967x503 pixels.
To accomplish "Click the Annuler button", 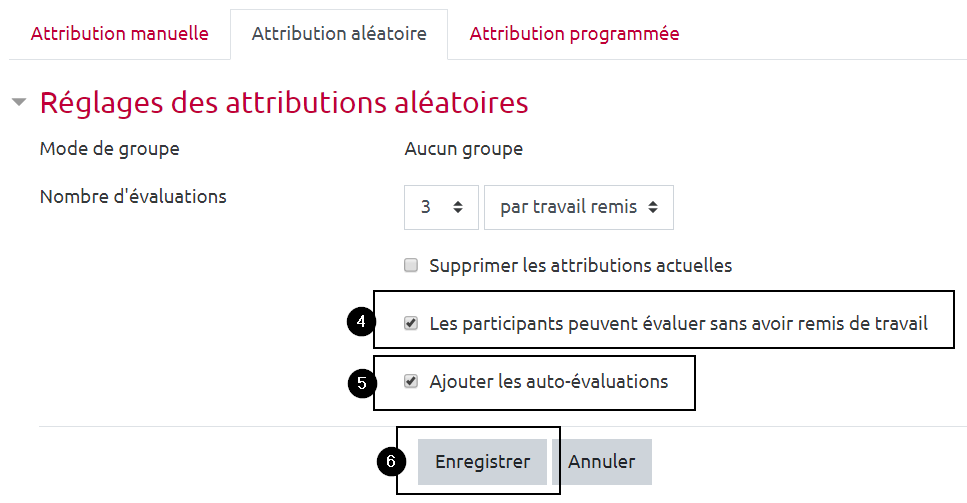I will (601, 462).
